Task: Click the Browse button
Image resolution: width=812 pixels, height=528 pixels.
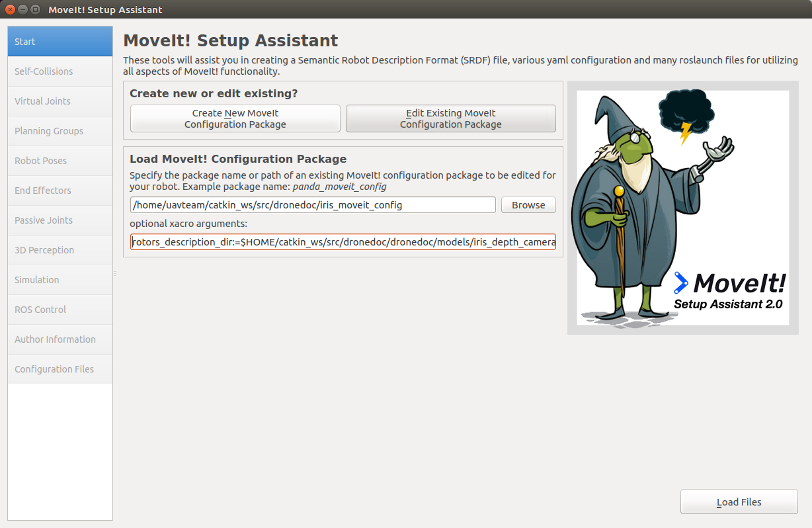Action: [528, 205]
